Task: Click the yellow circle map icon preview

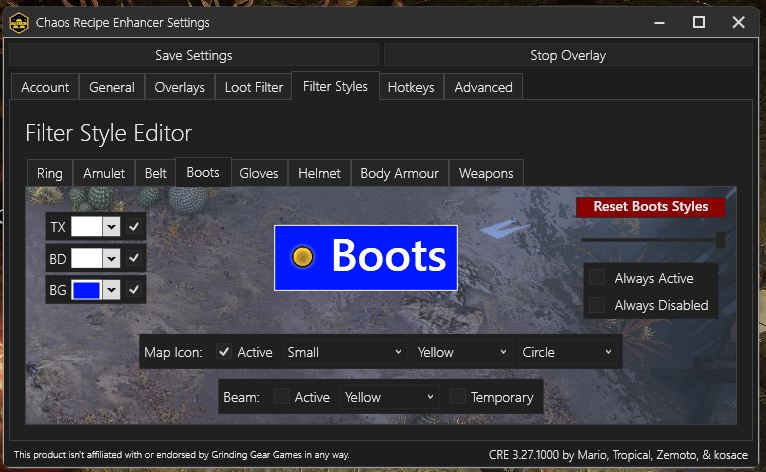Action: 303,257
